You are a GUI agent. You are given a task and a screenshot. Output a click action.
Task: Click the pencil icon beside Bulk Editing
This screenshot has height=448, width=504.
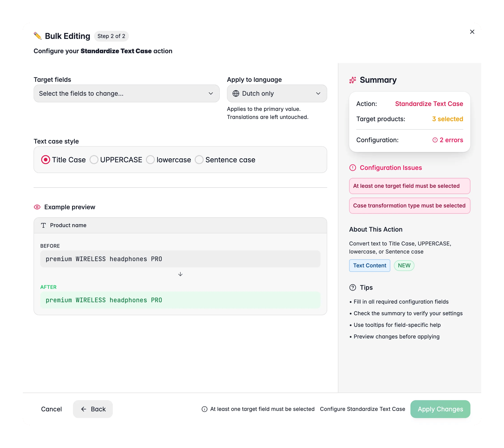click(37, 36)
